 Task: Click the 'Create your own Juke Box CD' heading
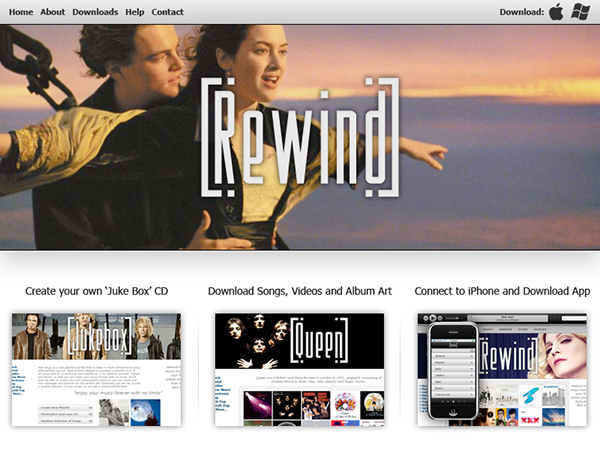click(96, 291)
